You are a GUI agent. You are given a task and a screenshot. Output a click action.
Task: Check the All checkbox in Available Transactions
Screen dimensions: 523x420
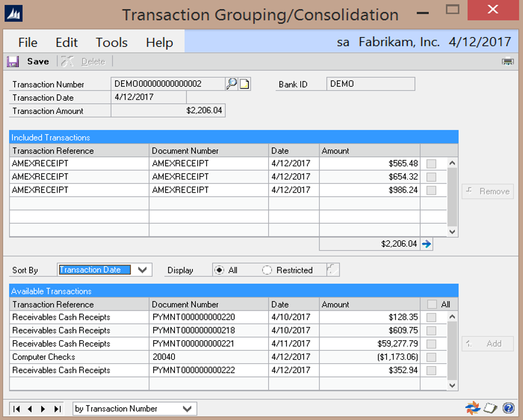click(432, 305)
